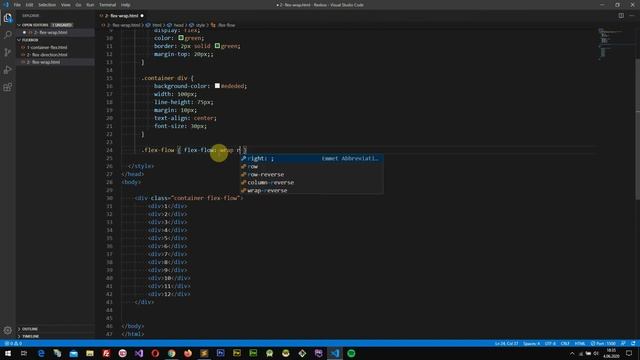Click the green swatch beside 'color'
Screen dimensions: 640x360
(181, 38)
